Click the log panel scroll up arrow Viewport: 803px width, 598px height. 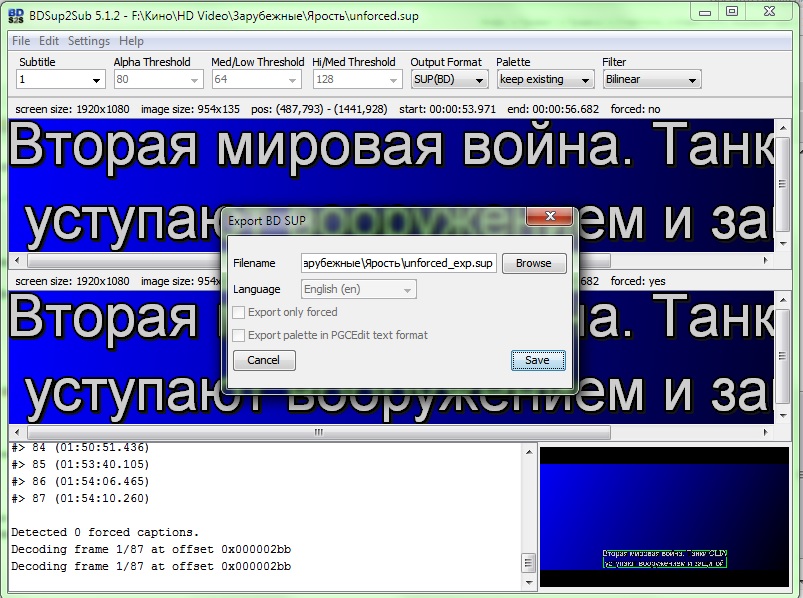[529, 452]
